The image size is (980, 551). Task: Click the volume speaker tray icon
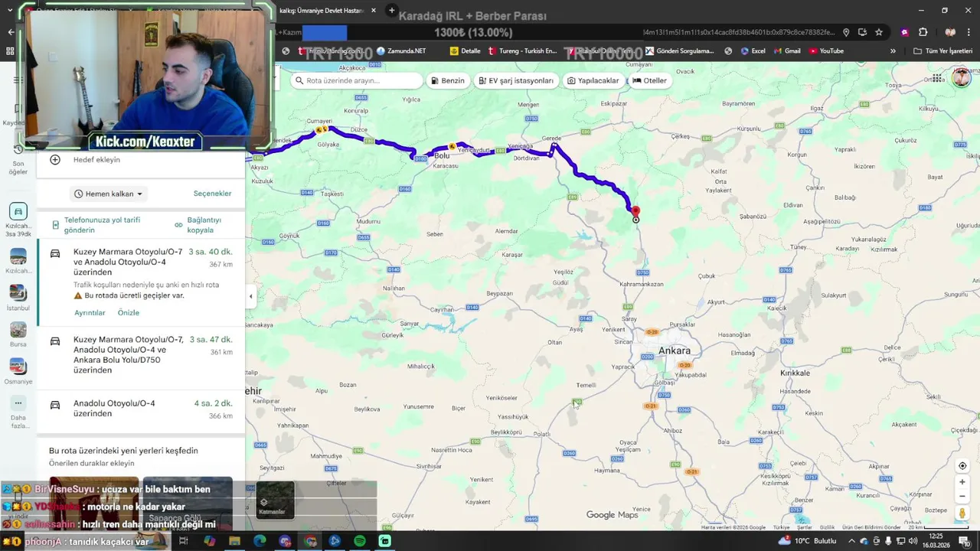point(913,541)
